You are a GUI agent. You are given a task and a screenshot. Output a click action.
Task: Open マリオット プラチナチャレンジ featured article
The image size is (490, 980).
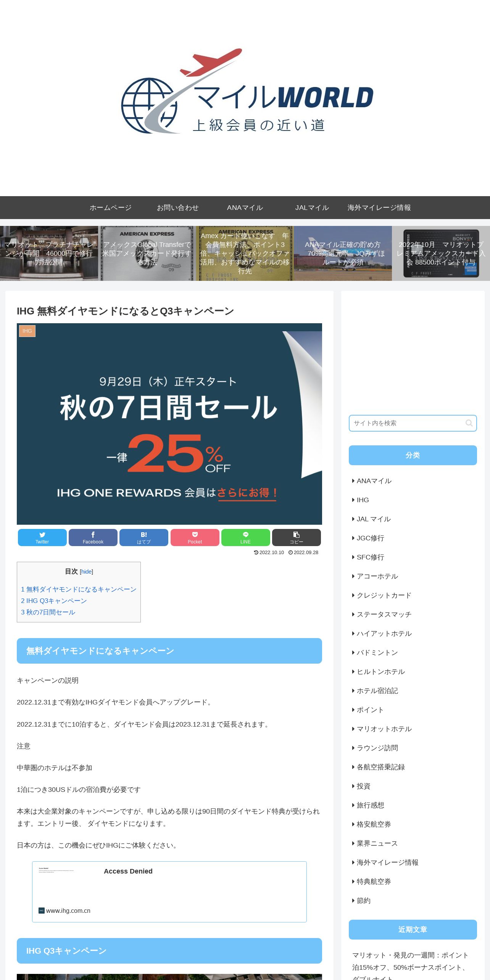coord(49,253)
